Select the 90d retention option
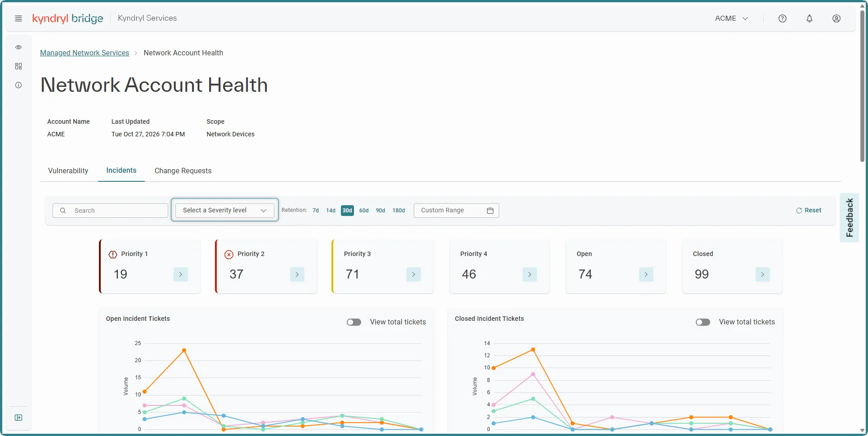The image size is (868, 436). tap(380, 211)
